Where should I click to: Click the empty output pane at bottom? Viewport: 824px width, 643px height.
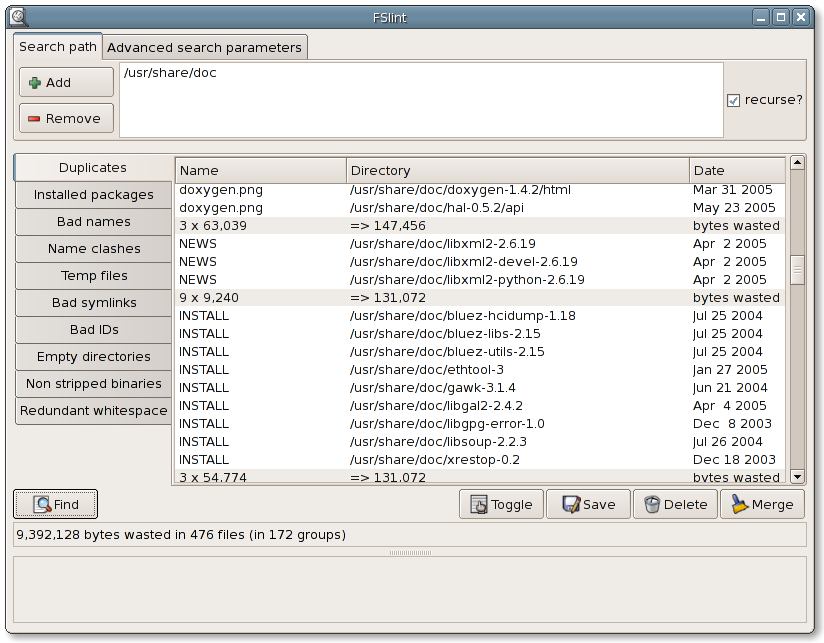coord(410,589)
